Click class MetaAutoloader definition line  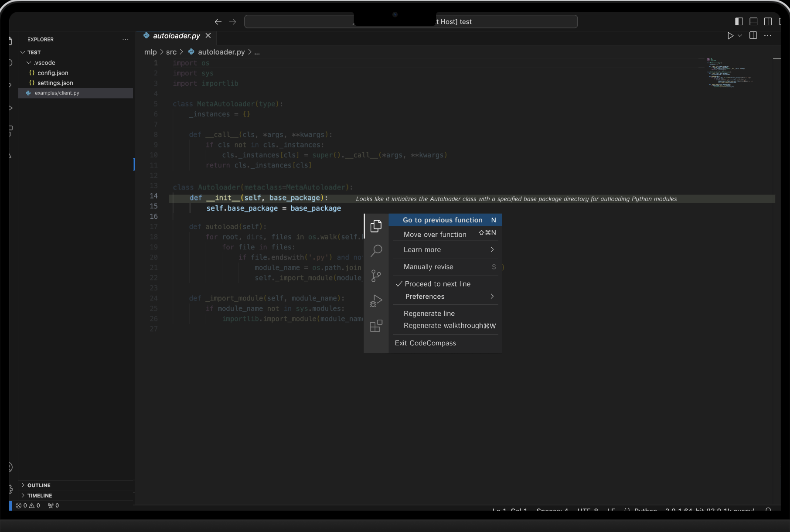228,104
